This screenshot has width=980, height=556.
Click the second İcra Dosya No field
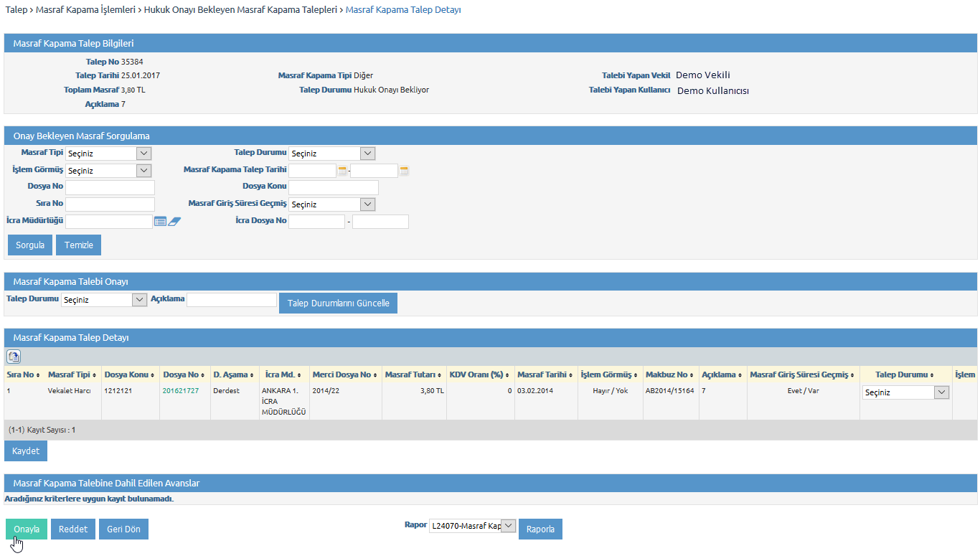pos(380,222)
